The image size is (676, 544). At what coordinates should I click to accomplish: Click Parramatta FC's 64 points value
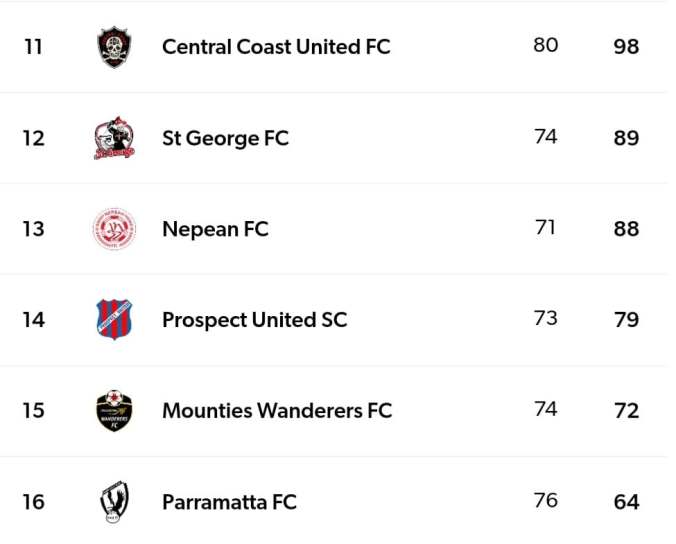coord(626,502)
